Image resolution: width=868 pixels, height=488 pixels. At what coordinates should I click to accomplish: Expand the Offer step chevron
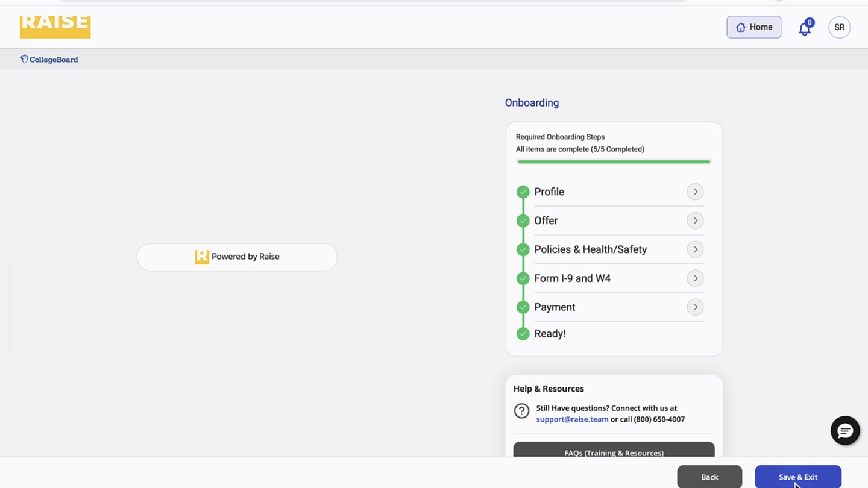695,221
